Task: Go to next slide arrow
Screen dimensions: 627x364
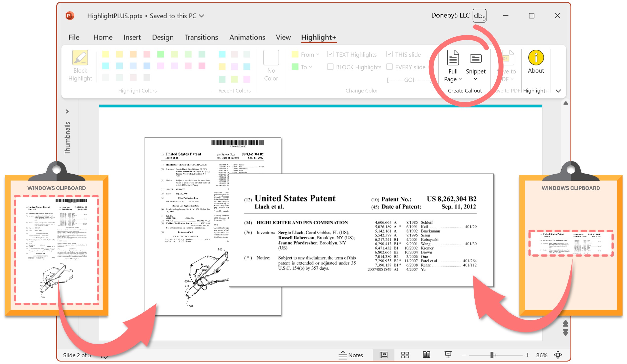Action: point(566,333)
